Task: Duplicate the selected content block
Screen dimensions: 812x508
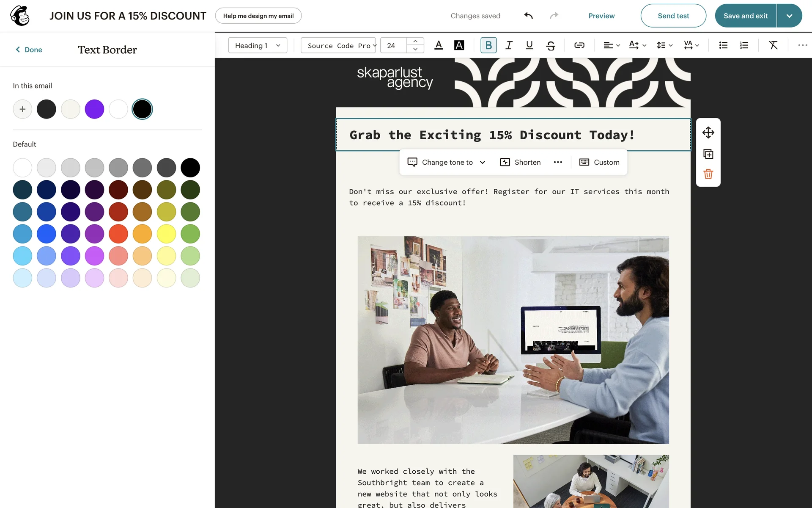Action: (708, 154)
